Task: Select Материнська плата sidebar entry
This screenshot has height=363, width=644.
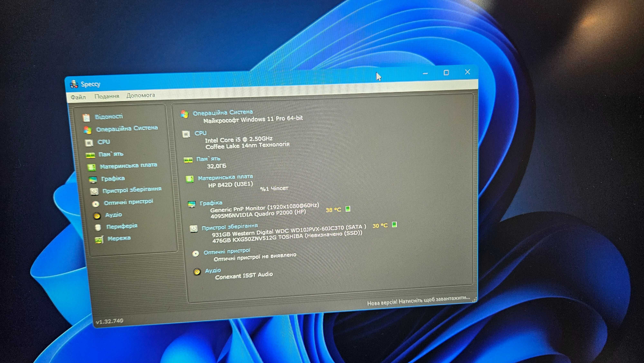Action: click(128, 166)
